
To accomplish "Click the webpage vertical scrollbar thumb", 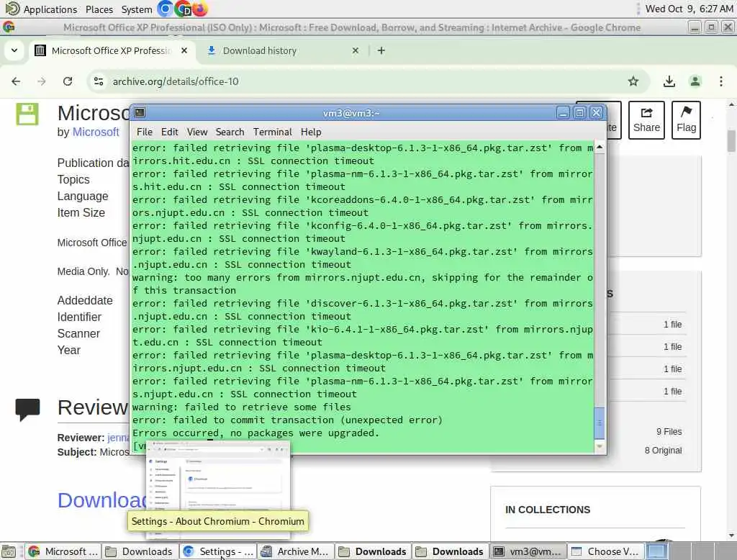I will pos(731,141).
